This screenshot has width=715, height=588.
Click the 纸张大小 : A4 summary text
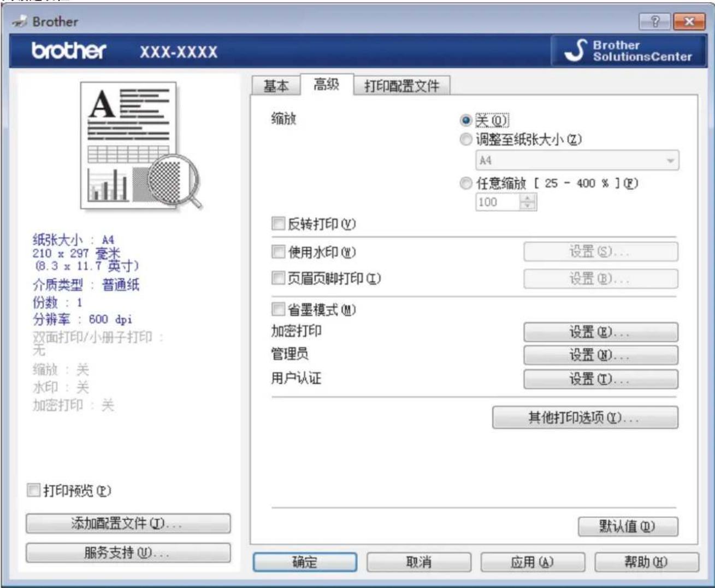[x=74, y=239]
